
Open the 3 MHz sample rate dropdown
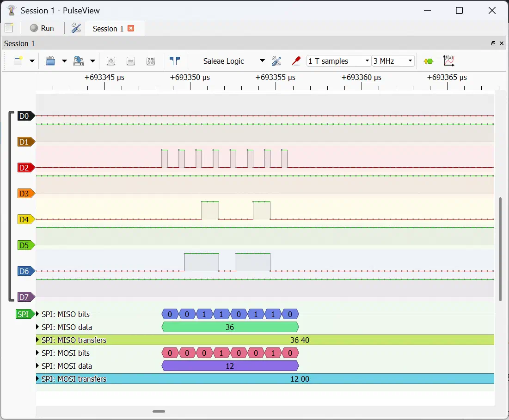tap(393, 61)
